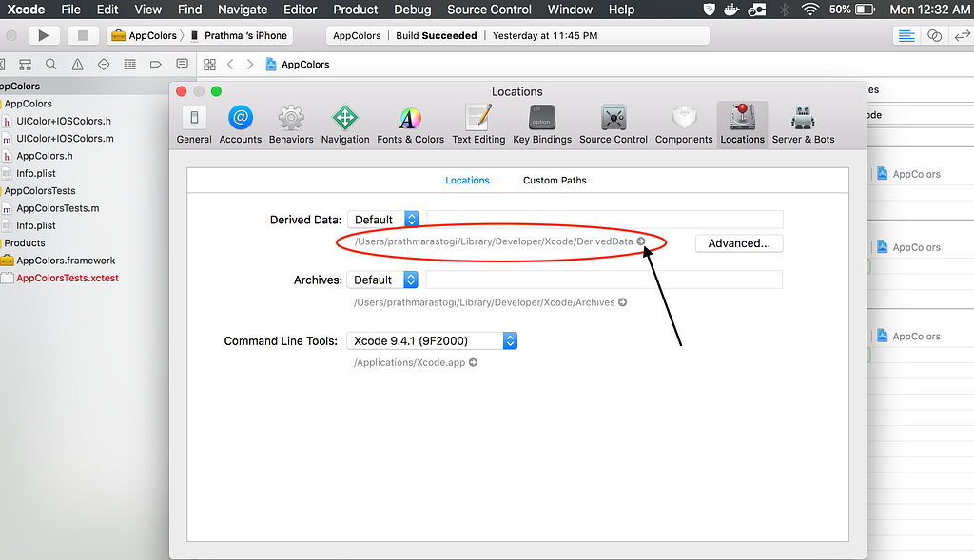
Task: Show the Report navigator
Action: click(182, 64)
